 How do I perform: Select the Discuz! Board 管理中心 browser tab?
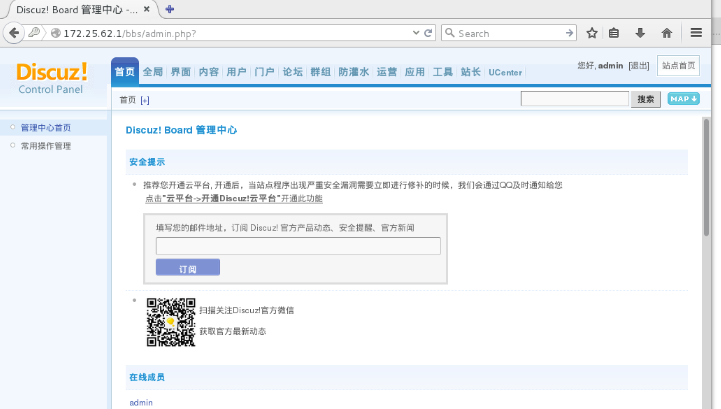(x=81, y=10)
